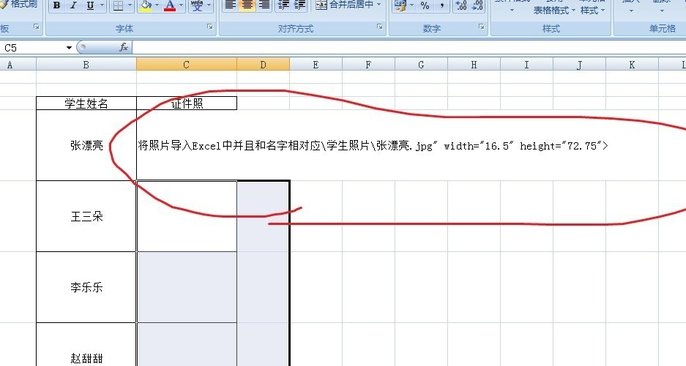The width and height of the screenshot is (686, 366).
Task: Open the phonetic guide dropdown arrow
Action: pyautogui.click(x=209, y=6)
